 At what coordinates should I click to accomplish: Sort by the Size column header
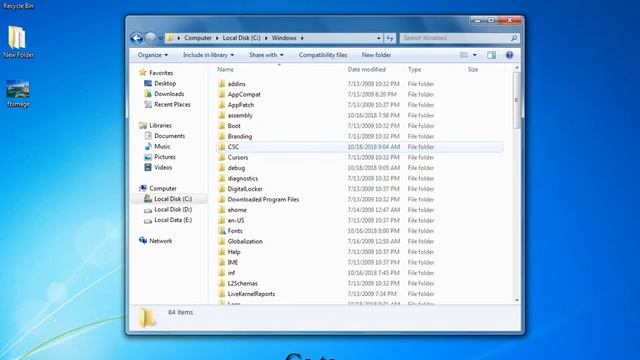473,69
